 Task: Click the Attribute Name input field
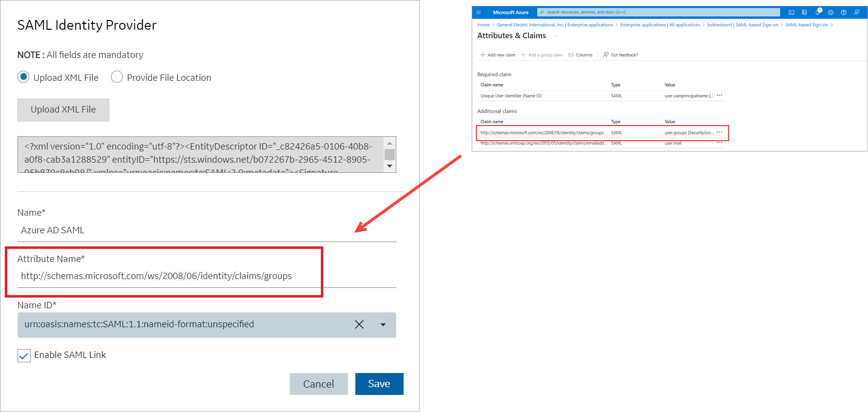(x=207, y=276)
